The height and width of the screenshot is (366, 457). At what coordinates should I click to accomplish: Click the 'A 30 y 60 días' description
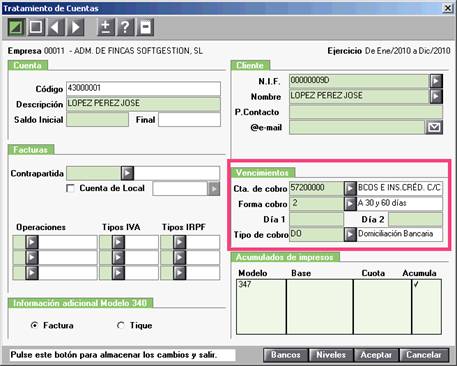382,203
